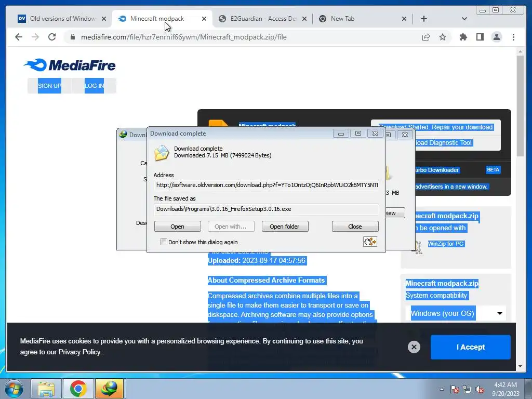Click Open in Download complete dialog
Image resolution: width=532 pixels, height=399 pixels.
pyautogui.click(x=178, y=227)
